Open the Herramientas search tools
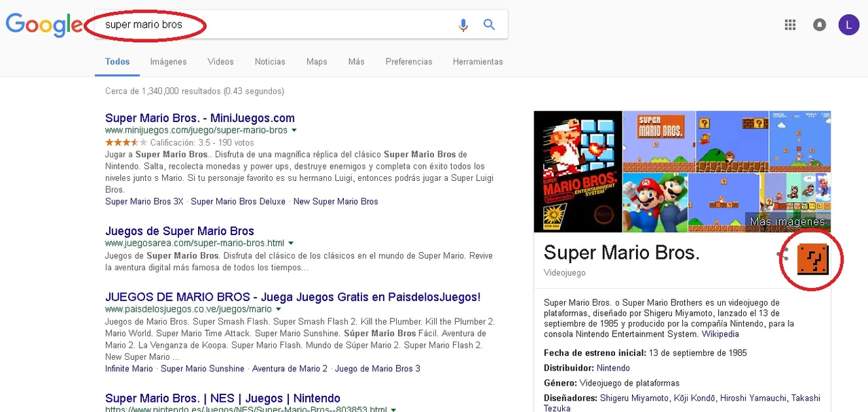Viewport: 868px width, 412px height. click(x=478, y=62)
